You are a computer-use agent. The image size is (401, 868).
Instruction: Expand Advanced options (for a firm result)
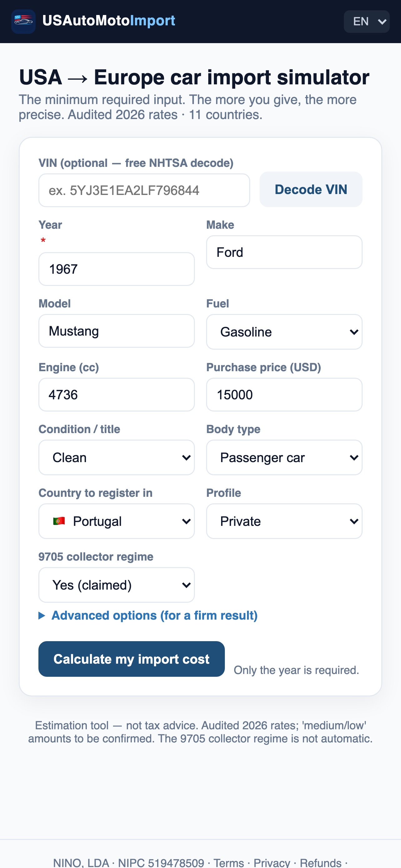pyautogui.click(x=148, y=616)
